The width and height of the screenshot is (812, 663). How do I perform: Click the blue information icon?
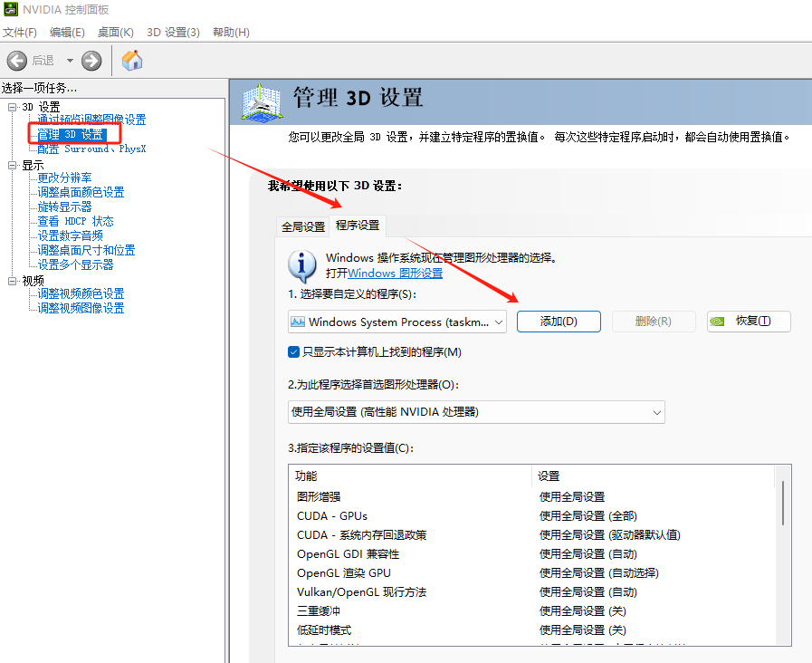(302, 266)
